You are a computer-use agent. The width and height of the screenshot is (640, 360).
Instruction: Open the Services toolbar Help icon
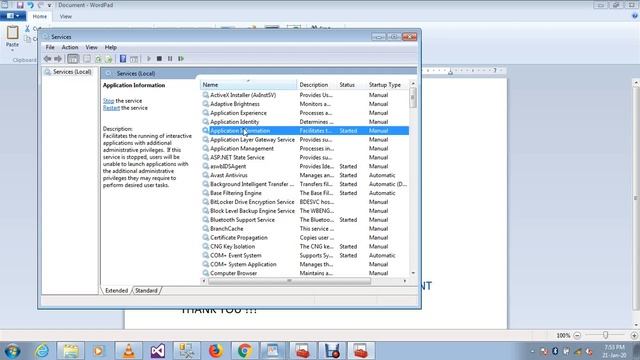122,59
